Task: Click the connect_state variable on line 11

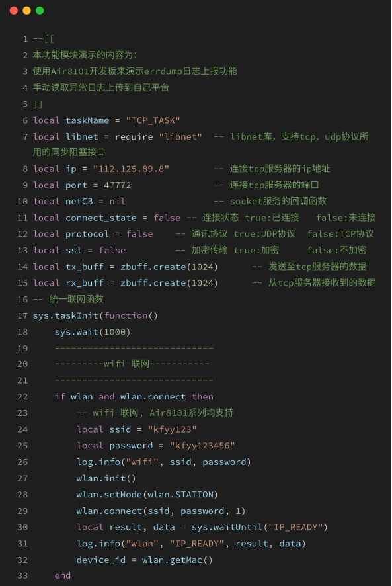Action: tap(101, 218)
